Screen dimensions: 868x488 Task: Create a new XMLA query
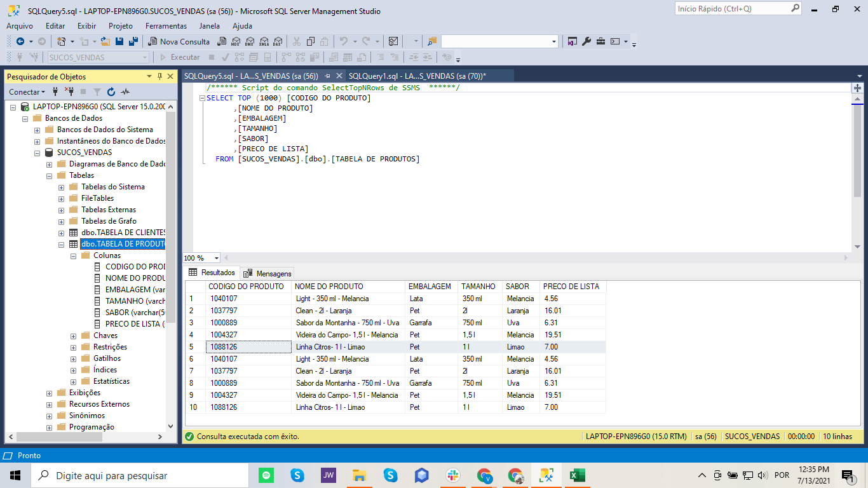click(263, 41)
